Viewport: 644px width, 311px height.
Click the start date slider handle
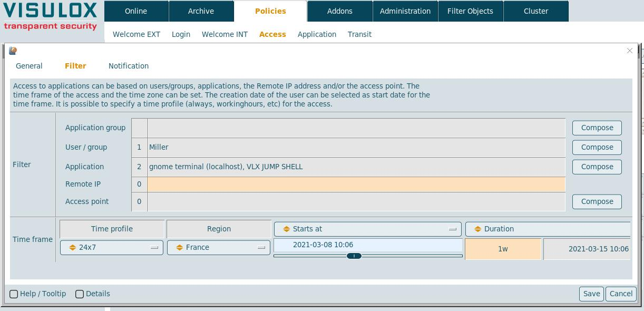point(354,256)
